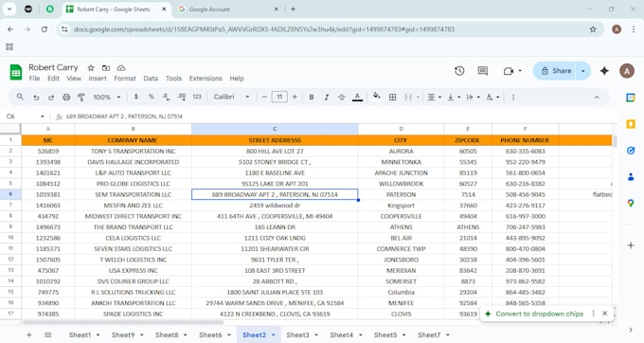Viewport: 644px width, 343px height.
Task: Toggle strikethrough formatting
Action: pyautogui.click(x=341, y=98)
